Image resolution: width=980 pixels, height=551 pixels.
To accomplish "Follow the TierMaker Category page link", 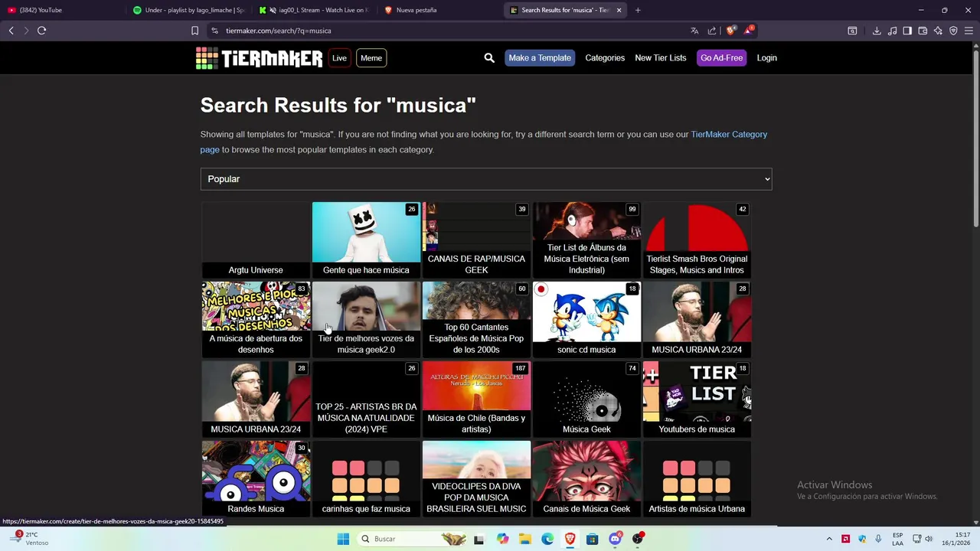I will pyautogui.click(x=729, y=134).
